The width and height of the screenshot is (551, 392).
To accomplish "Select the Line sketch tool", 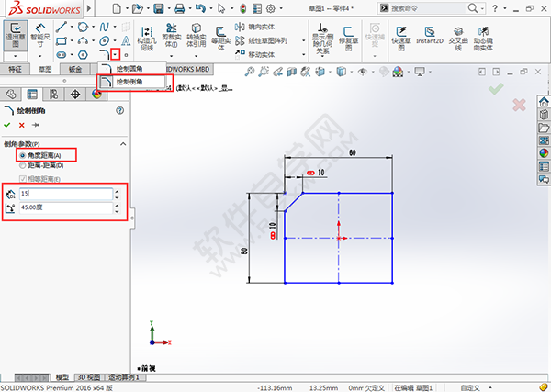I will (x=62, y=27).
